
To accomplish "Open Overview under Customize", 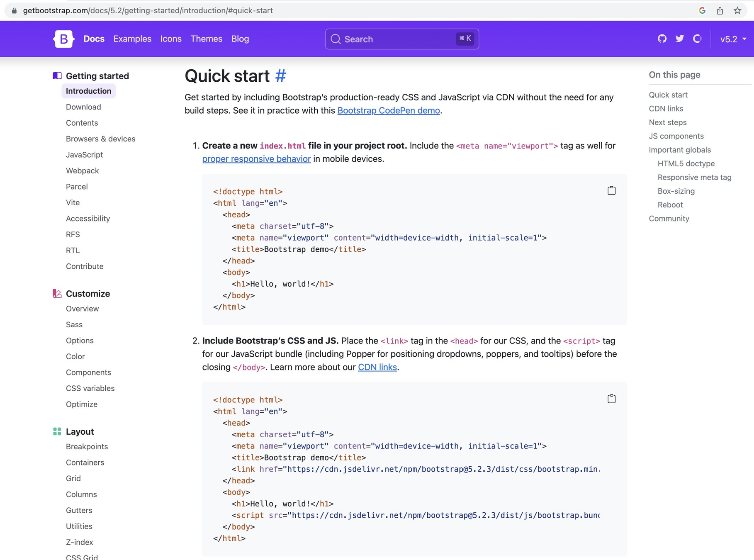I will (x=83, y=309).
